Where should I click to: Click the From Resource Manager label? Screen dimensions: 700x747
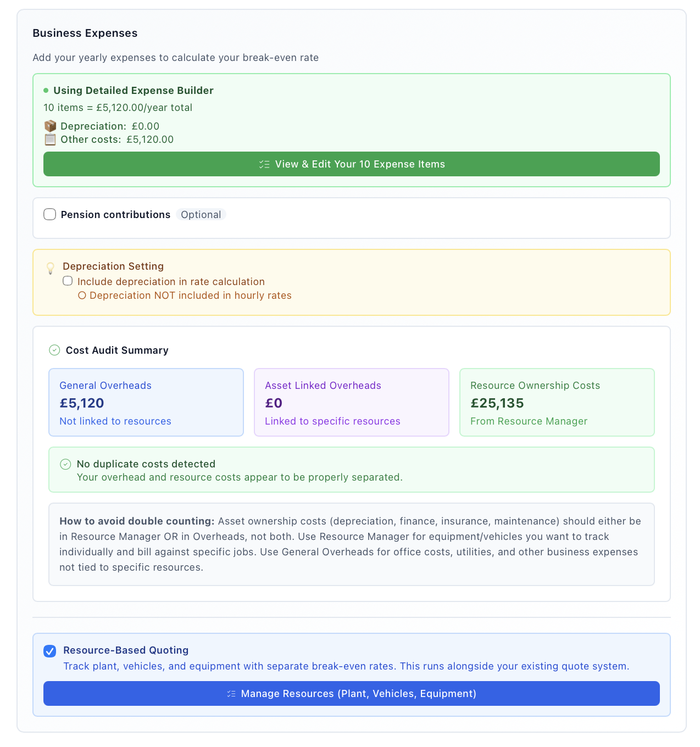[x=529, y=421]
